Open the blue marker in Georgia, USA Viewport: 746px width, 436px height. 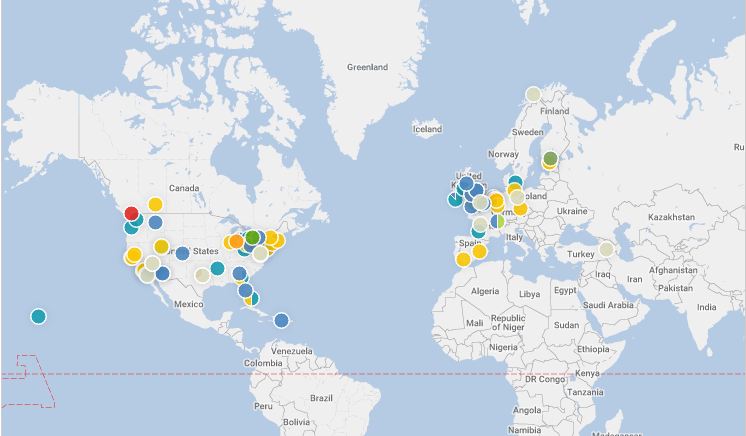[239, 273]
